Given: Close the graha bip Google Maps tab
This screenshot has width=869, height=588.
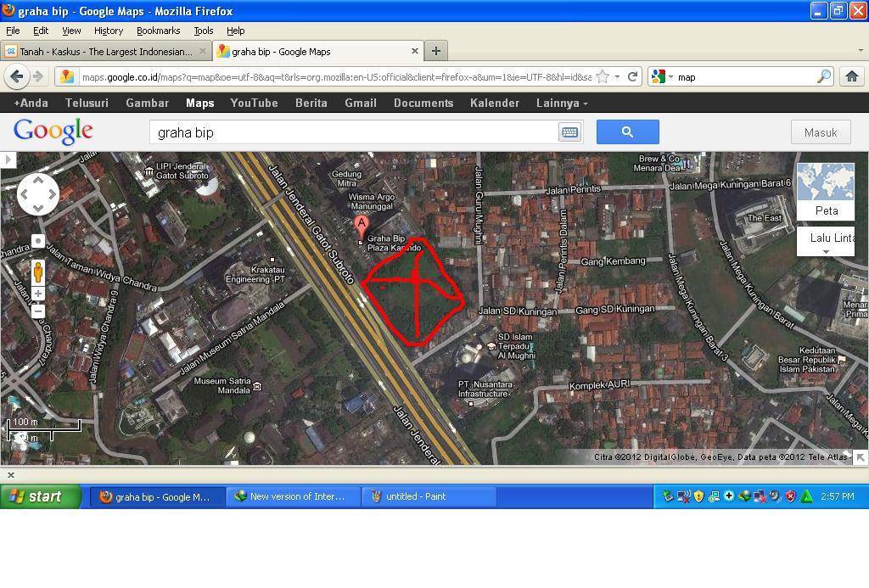Looking at the screenshot, I should tap(414, 51).
